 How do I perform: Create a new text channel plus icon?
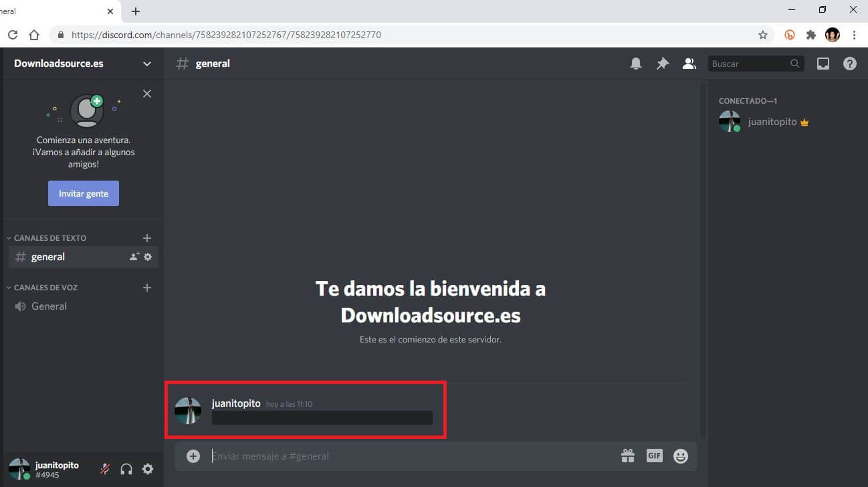[x=147, y=238]
